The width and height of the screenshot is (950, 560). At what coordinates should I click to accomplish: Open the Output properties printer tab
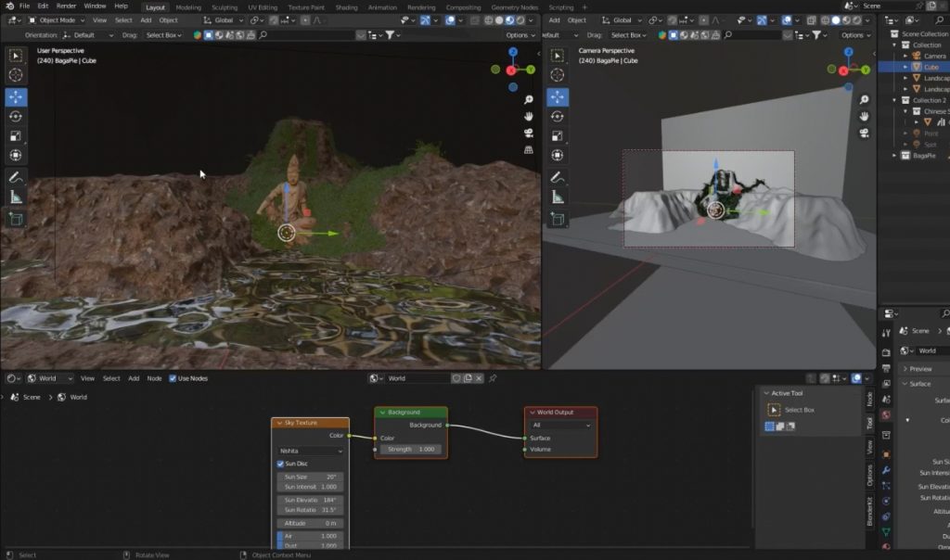(886, 368)
